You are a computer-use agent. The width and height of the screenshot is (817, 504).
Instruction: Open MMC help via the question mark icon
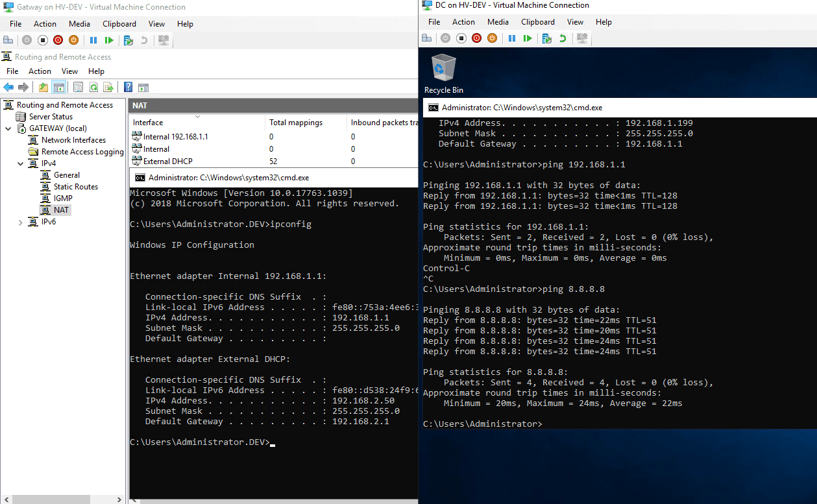click(x=128, y=87)
